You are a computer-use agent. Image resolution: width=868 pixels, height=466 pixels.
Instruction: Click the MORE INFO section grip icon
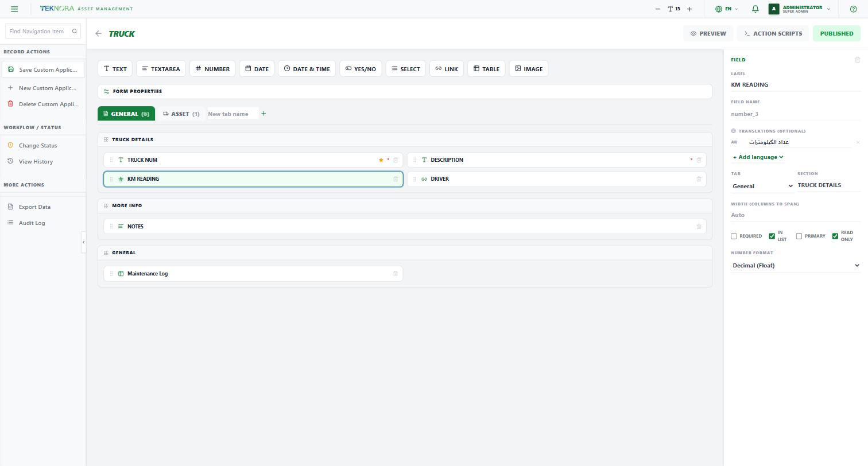[x=106, y=205]
